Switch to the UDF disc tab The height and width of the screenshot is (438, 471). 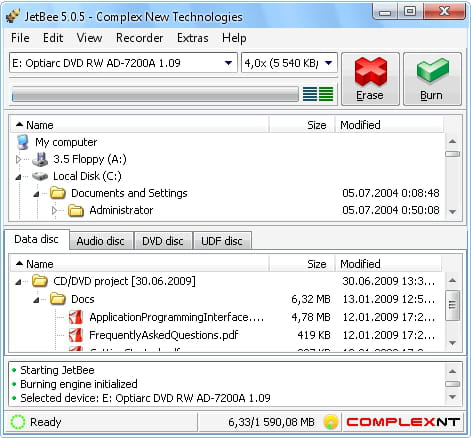tap(222, 241)
